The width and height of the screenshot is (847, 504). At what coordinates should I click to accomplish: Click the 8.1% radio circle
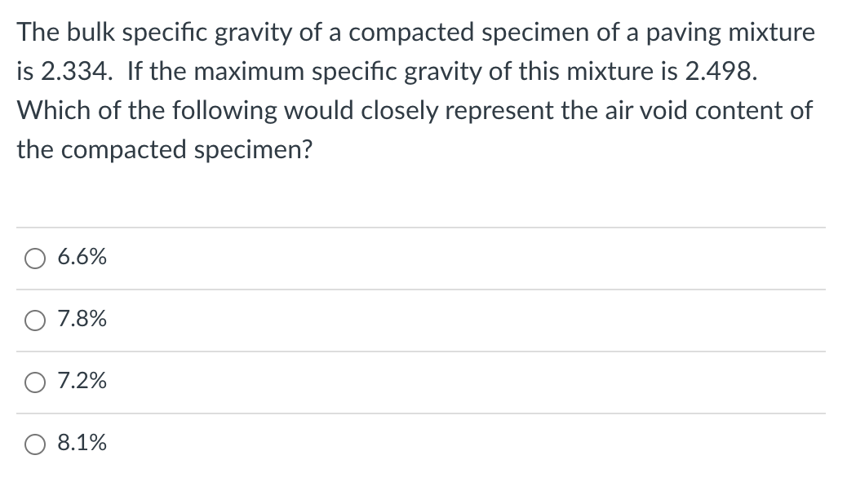(35, 444)
